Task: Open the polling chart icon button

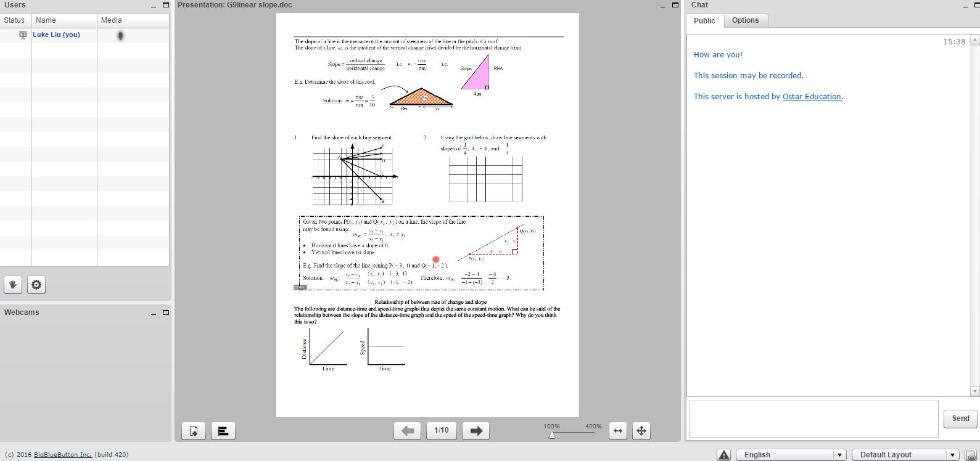Action: 223,431
